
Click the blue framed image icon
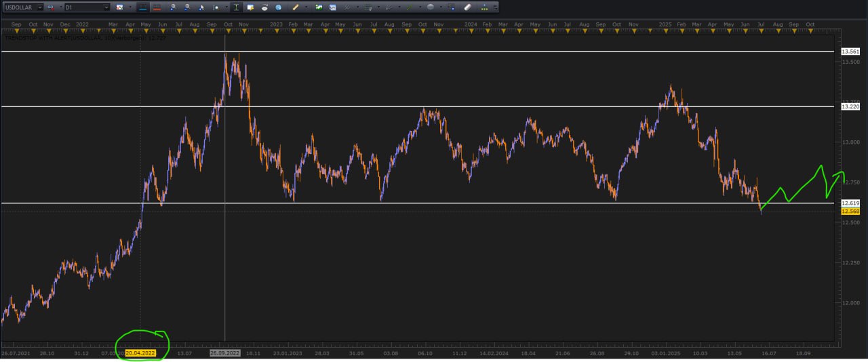pos(332,7)
